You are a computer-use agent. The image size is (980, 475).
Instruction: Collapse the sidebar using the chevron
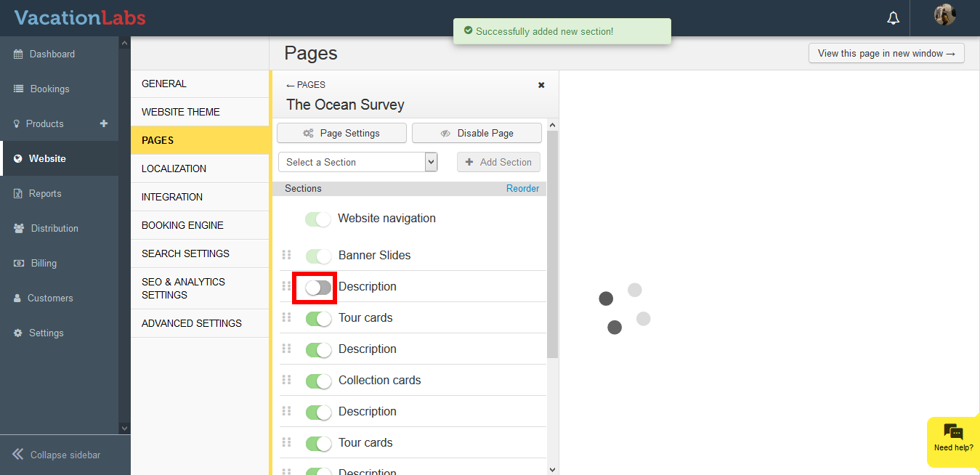(x=18, y=455)
